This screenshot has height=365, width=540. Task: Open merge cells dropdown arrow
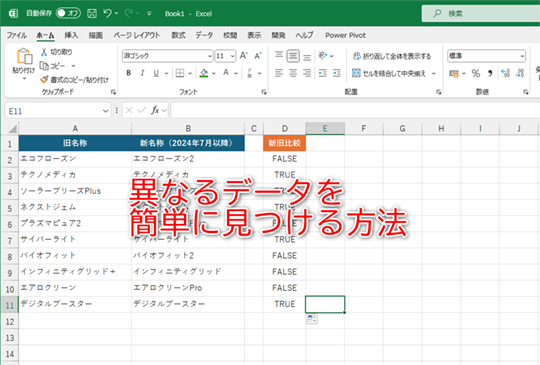[434, 73]
